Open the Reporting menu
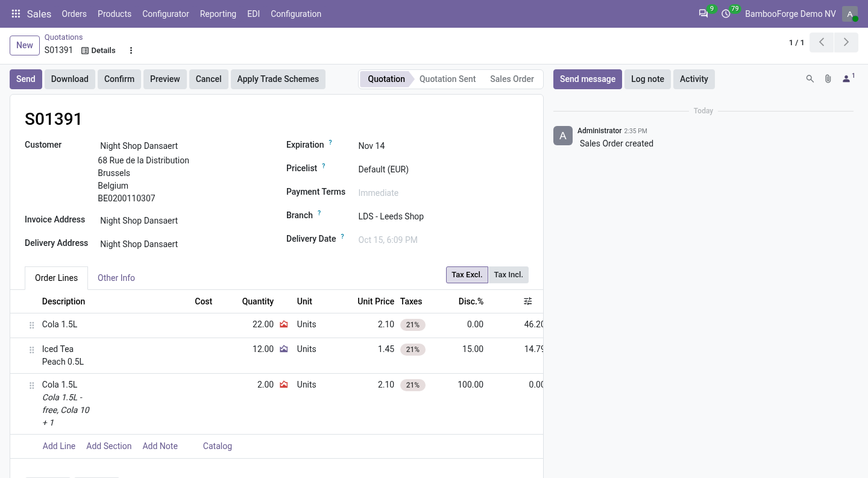This screenshot has height=478, width=868. [218, 14]
